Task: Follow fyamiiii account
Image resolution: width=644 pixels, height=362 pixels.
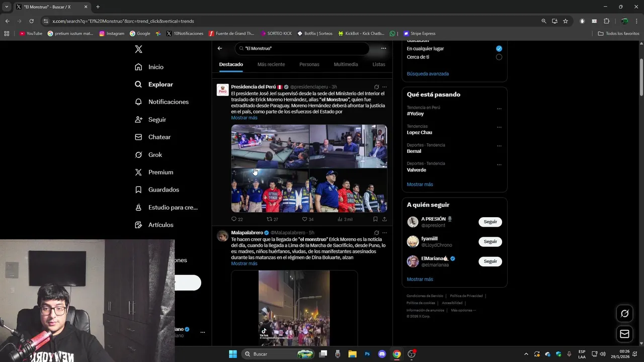Action: pyautogui.click(x=490, y=241)
